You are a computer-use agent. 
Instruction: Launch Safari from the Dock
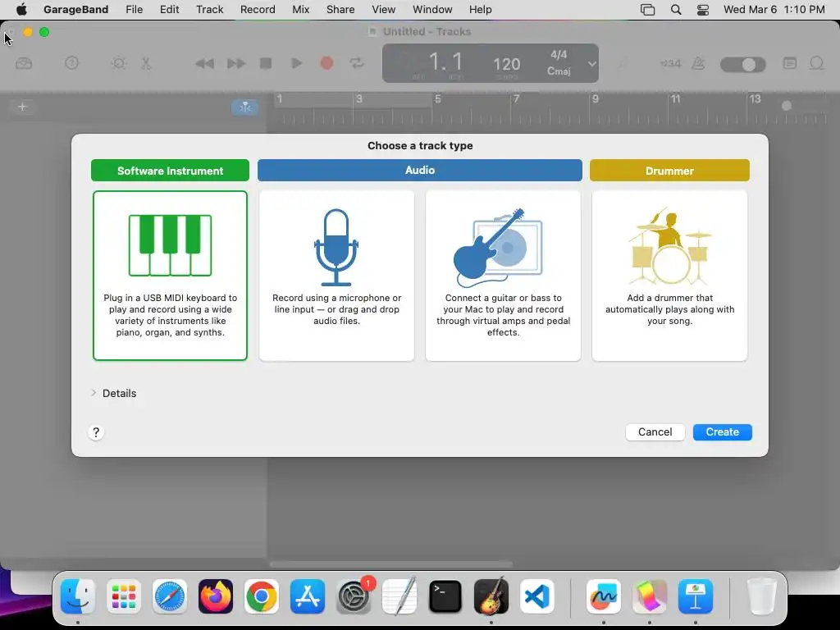point(170,596)
